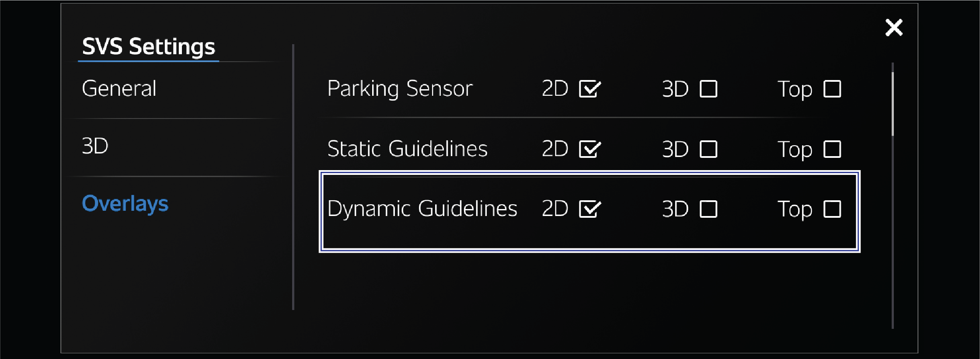Enable Static Guidelines 3D checkbox
980x359 pixels.
pyautogui.click(x=708, y=149)
